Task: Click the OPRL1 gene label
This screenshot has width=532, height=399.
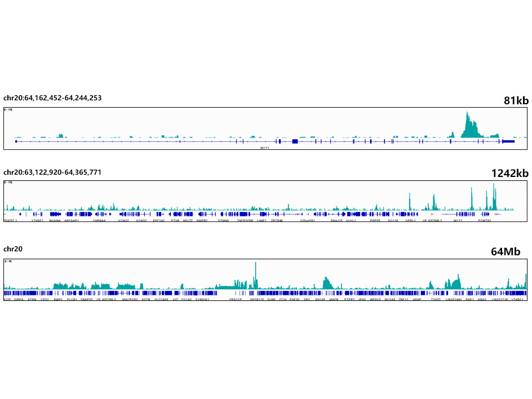Action: tap(410, 221)
